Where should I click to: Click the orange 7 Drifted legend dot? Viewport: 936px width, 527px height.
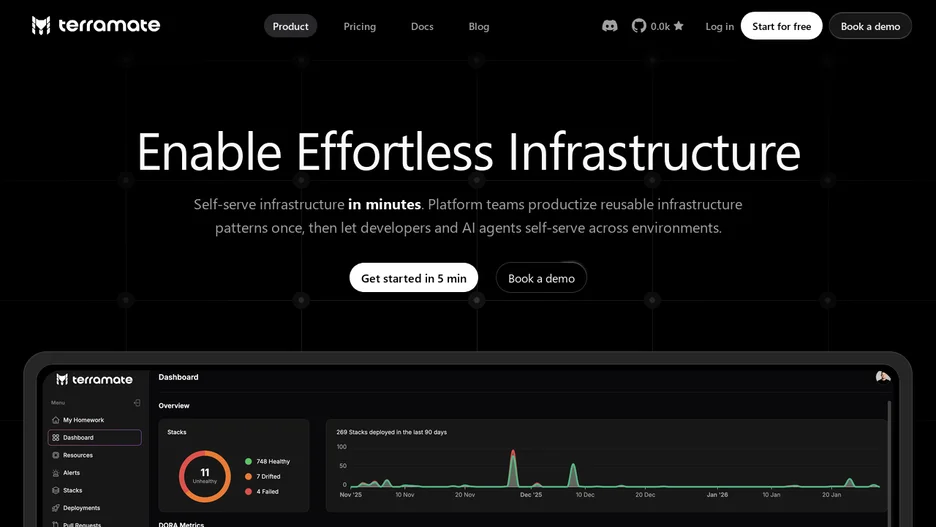pyautogui.click(x=248, y=476)
